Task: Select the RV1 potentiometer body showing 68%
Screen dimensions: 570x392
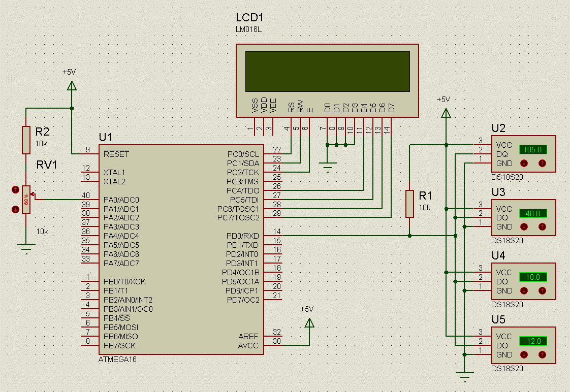Action: coord(26,200)
